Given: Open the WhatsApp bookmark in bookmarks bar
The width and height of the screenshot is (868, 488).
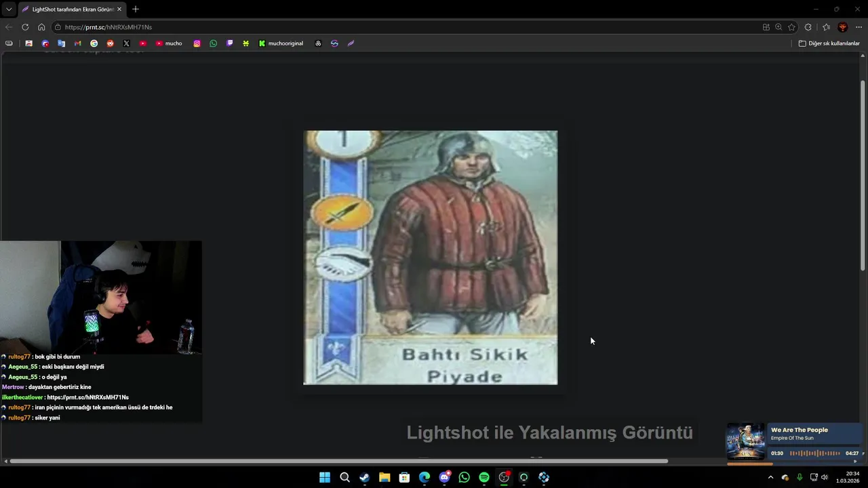Looking at the screenshot, I should pyautogui.click(x=213, y=43).
